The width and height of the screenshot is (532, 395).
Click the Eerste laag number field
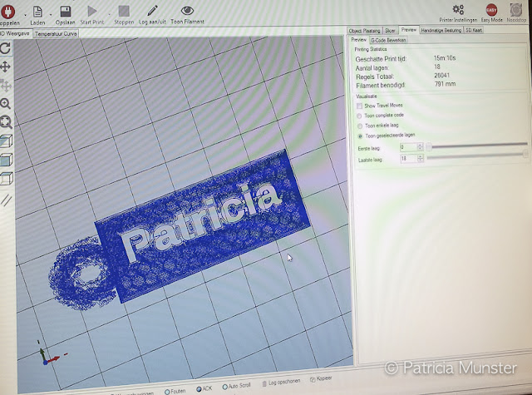click(408, 147)
